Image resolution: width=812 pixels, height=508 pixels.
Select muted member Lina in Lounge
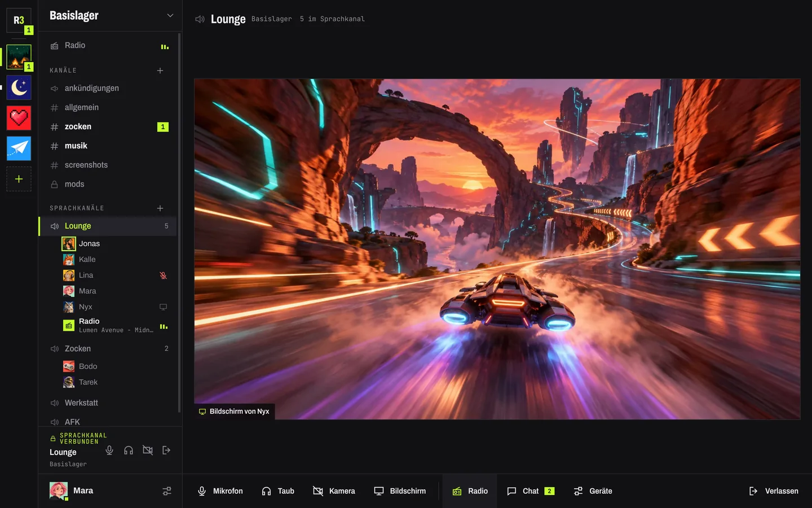click(116, 275)
